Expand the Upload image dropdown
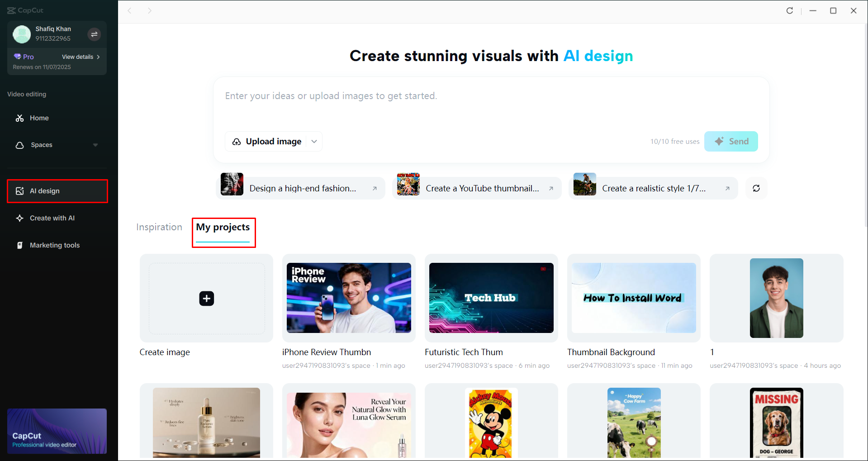868x461 pixels. (314, 141)
